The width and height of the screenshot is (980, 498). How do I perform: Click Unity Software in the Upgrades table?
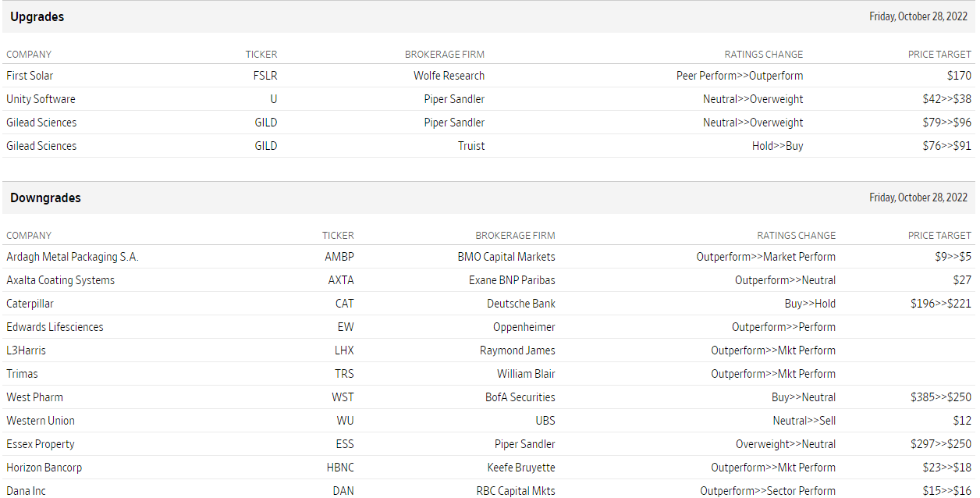tap(41, 99)
